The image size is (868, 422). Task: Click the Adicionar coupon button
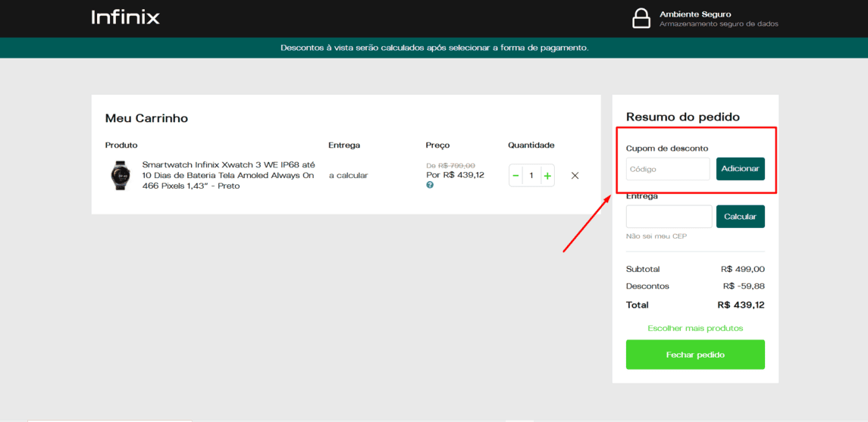tap(740, 169)
